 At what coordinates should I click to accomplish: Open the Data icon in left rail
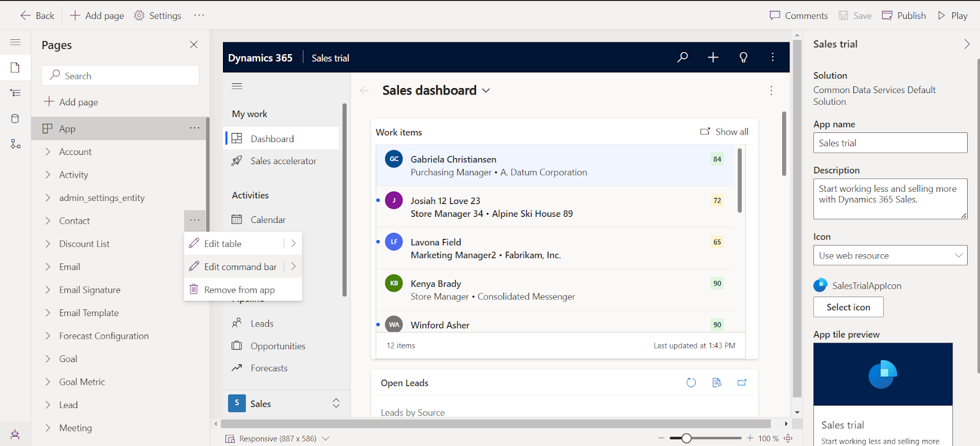(15, 119)
